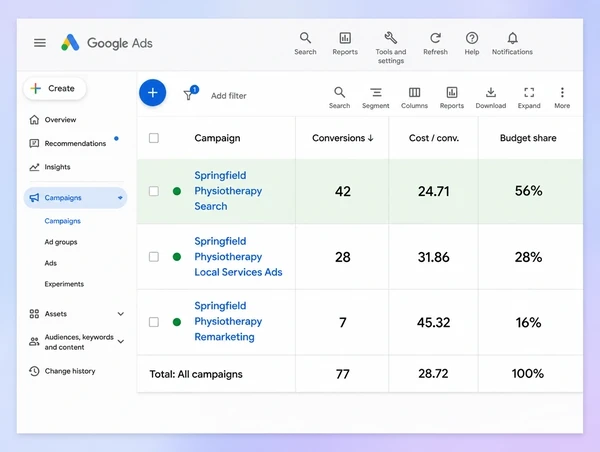Open Springfield Physiotherapy Remarketing link

click(x=228, y=321)
